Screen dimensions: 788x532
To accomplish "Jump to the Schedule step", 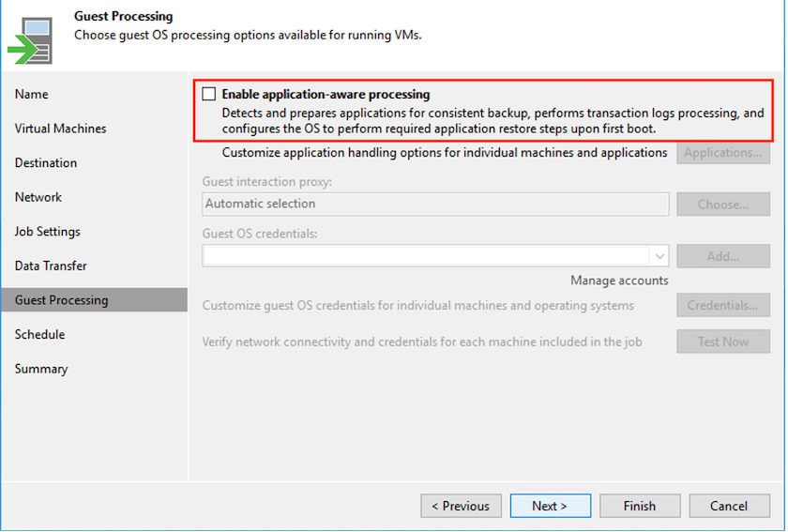I will [40, 335].
